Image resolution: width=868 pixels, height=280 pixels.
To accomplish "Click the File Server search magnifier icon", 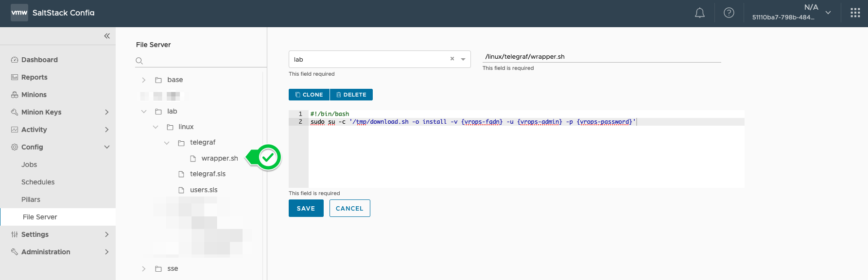I will (x=139, y=61).
